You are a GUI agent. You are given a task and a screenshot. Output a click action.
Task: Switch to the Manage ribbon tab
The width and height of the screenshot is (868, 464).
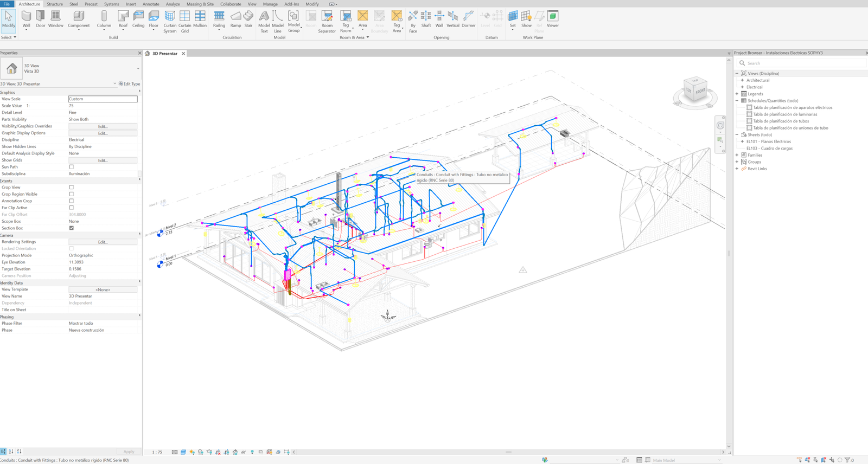pyautogui.click(x=270, y=4)
